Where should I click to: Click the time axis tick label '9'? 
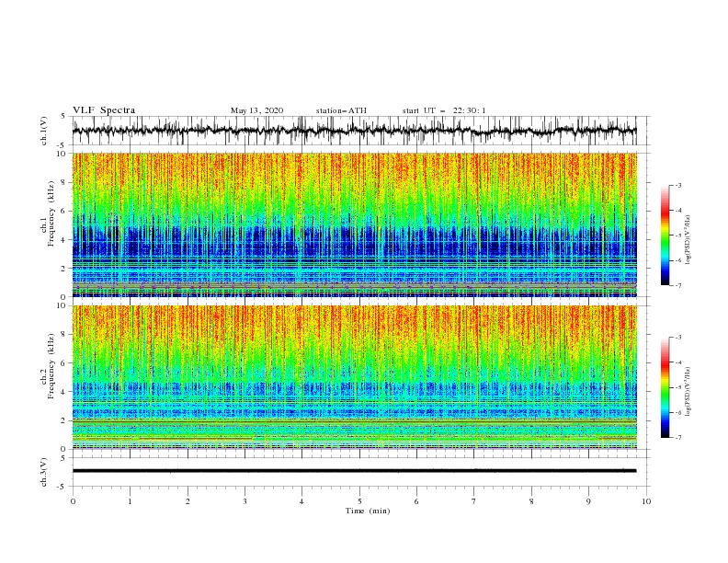coord(588,501)
